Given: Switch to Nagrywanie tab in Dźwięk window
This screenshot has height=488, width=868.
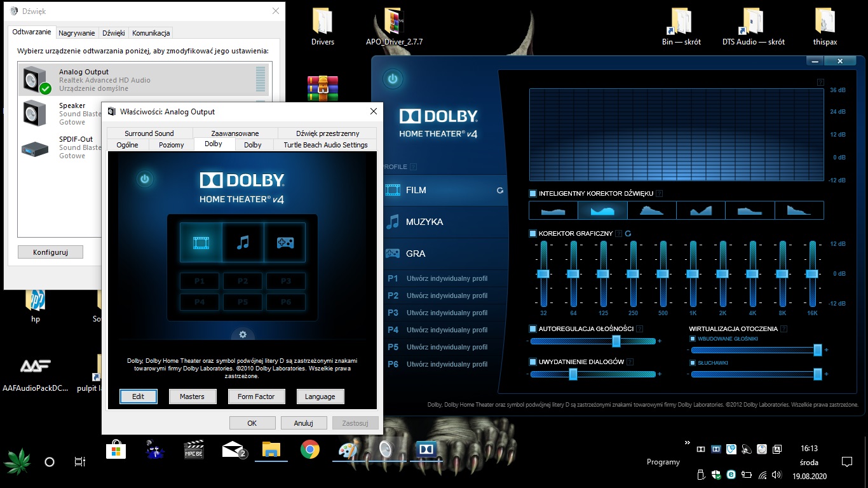Looking at the screenshot, I should (x=76, y=33).
